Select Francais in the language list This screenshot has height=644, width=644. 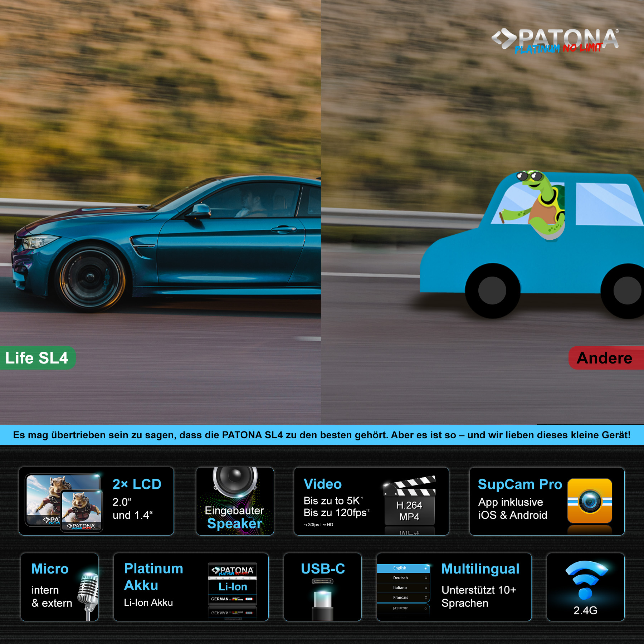click(x=403, y=597)
